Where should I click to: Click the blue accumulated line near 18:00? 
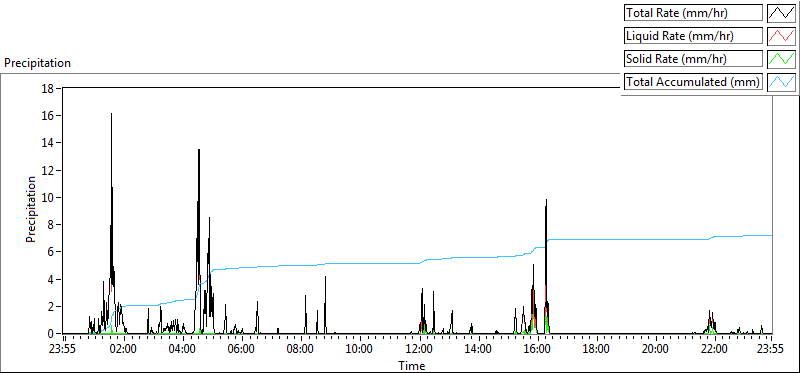point(596,239)
